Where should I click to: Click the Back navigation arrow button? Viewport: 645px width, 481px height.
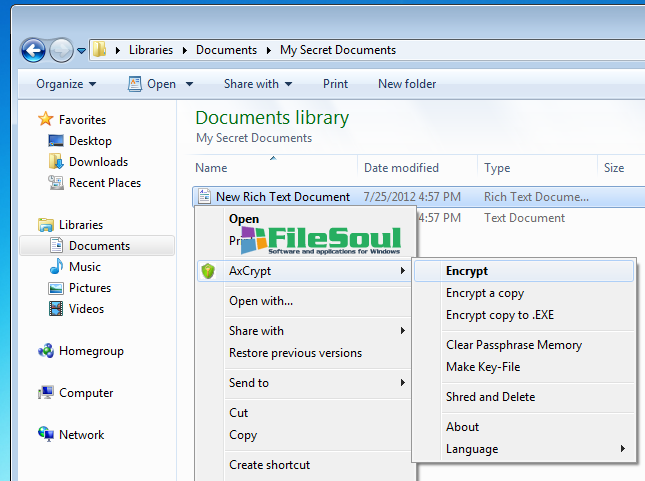33,50
